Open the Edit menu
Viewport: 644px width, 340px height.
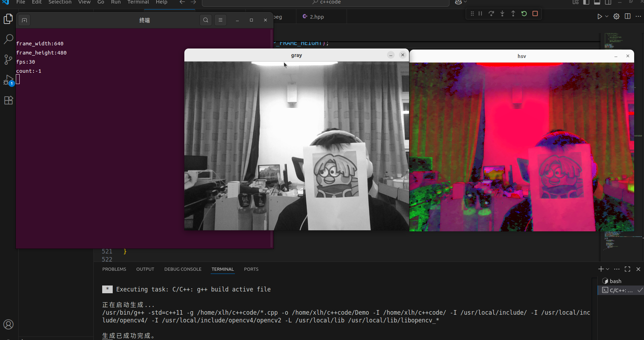pos(37,2)
